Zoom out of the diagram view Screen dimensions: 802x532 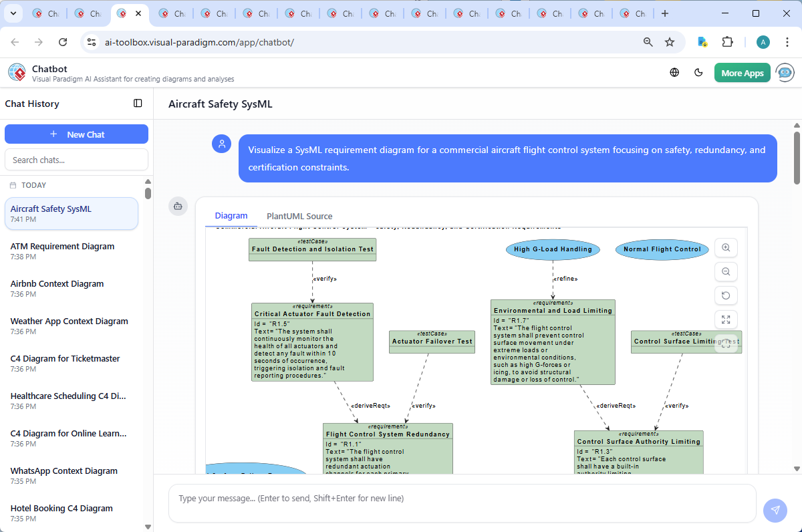(x=726, y=271)
